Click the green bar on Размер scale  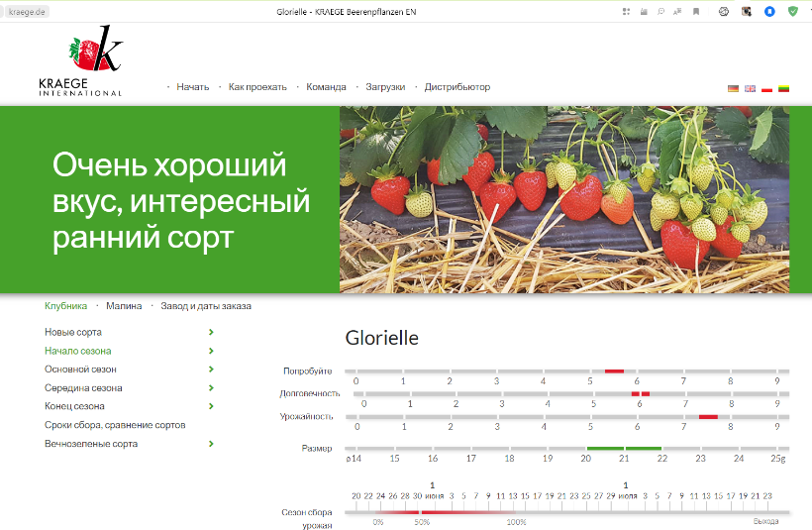pos(624,449)
